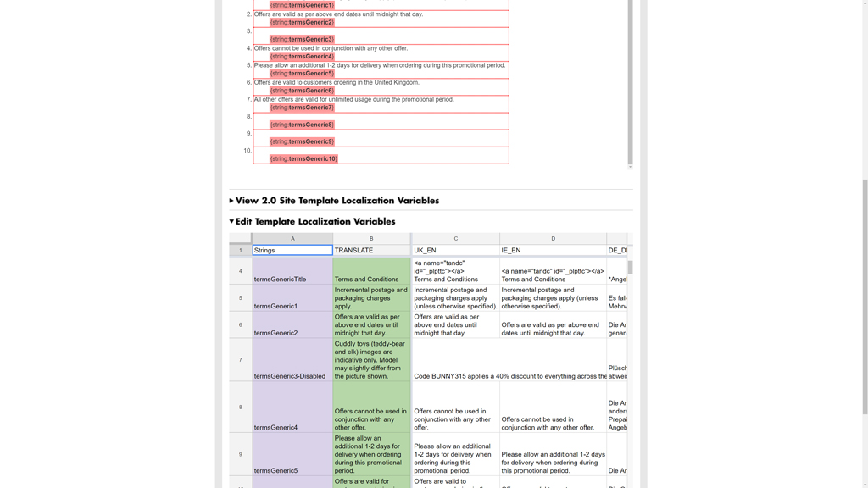Click the IE_EN header cell
The height and width of the screenshot is (488, 868).
point(553,250)
